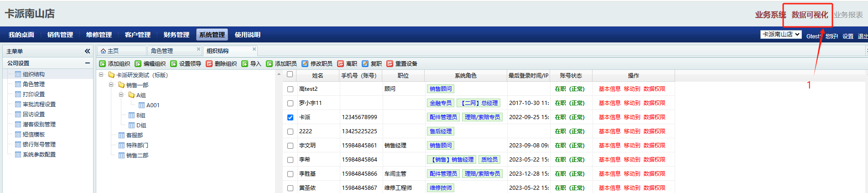Uncheck the checkbox for employee 卡派
Image resolution: width=868 pixels, height=193 pixels.
point(290,117)
